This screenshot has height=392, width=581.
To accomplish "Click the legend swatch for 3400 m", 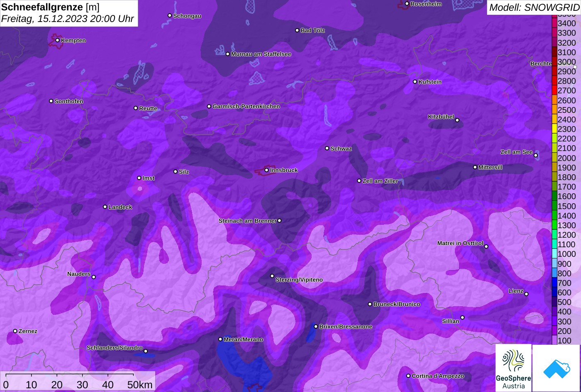I will click(554, 23).
